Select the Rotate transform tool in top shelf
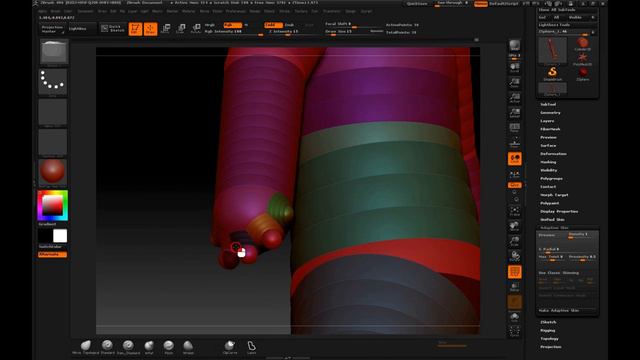The width and height of the screenshot is (640, 360). tap(196, 29)
